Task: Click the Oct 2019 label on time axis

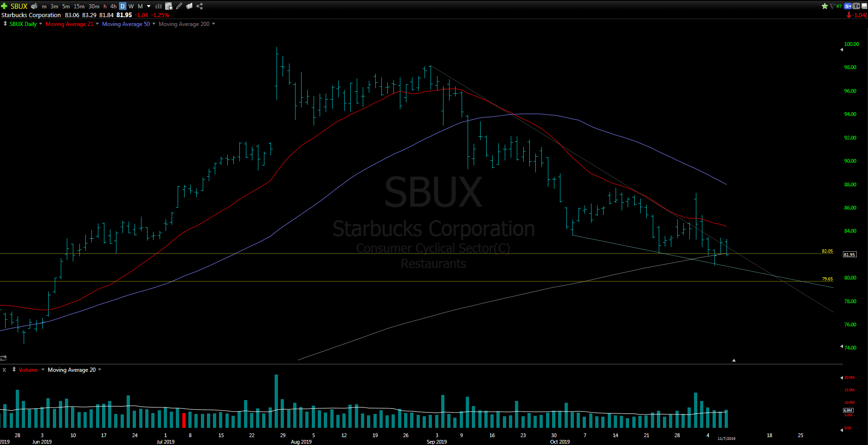Action: coord(560,442)
